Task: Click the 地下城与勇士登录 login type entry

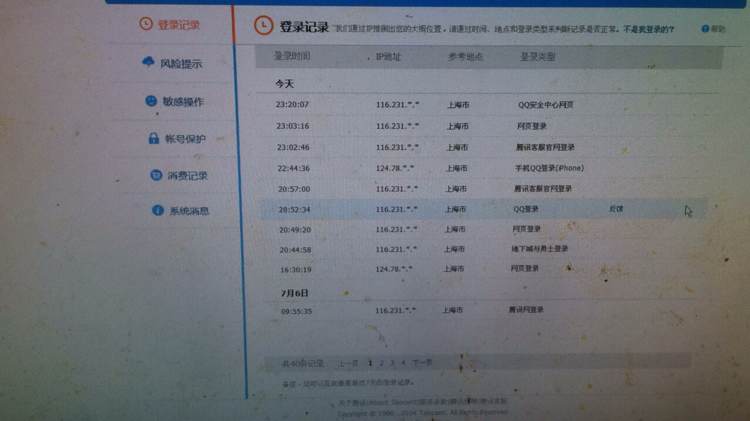Action: tap(540, 249)
